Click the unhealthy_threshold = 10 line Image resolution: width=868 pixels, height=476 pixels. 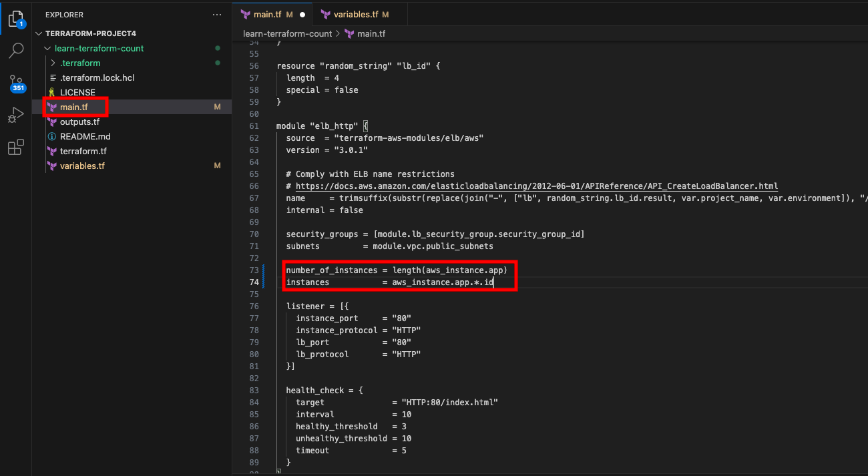tap(353, 439)
